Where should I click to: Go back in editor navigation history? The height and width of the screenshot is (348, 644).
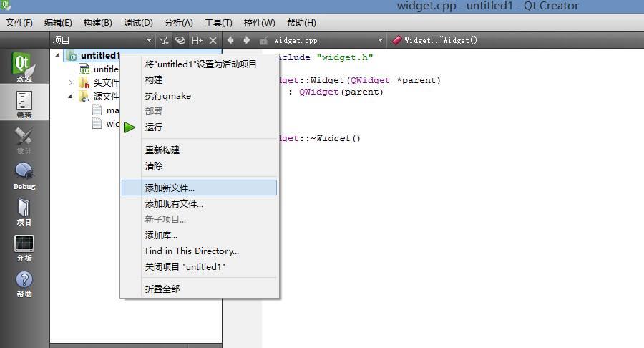(230, 40)
